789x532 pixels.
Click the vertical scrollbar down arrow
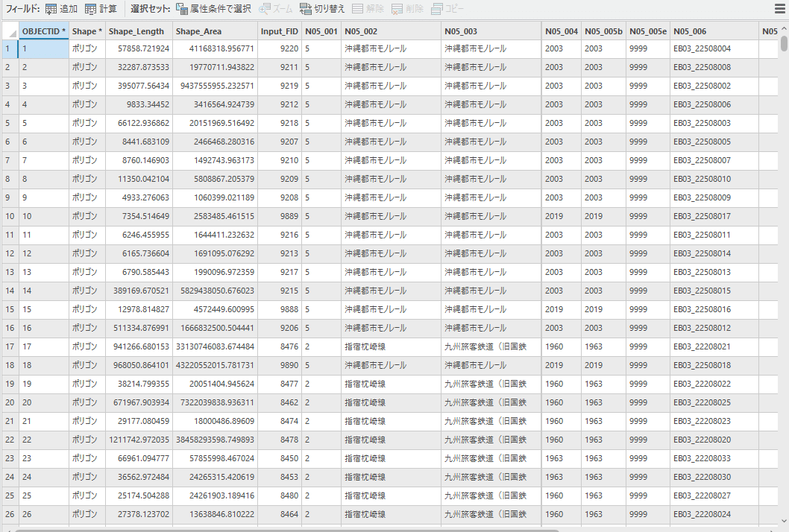pyautogui.click(x=784, y=521)
